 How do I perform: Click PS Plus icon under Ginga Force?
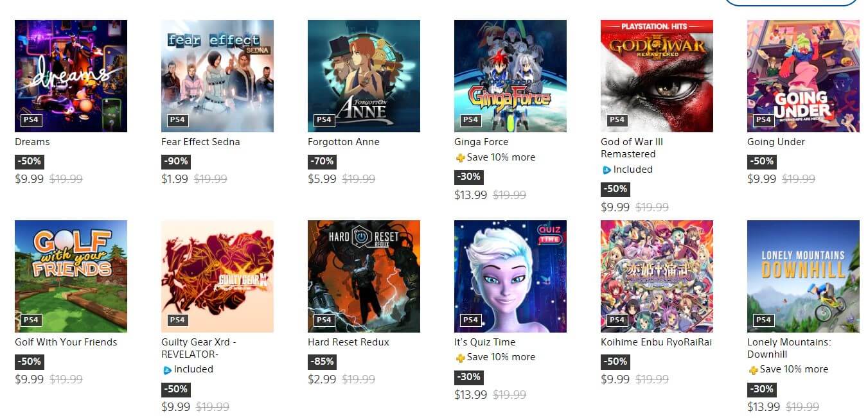tap(460, 158)
